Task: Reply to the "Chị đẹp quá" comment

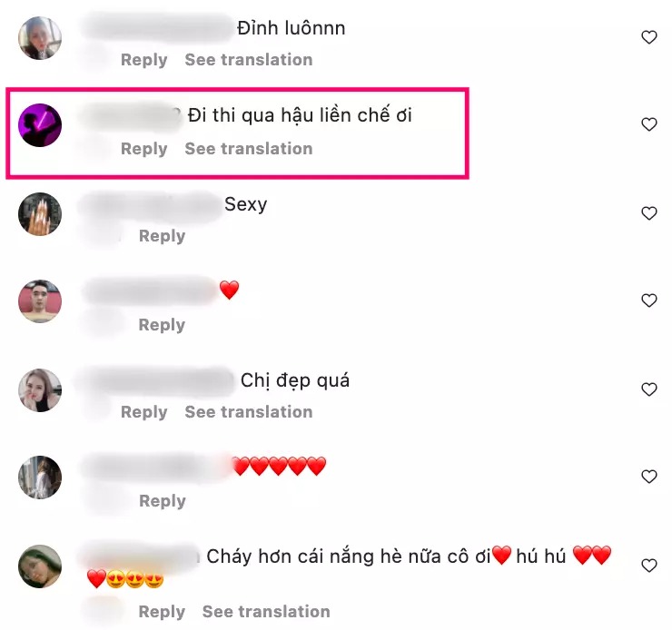Action: click(x=144, y=412)
